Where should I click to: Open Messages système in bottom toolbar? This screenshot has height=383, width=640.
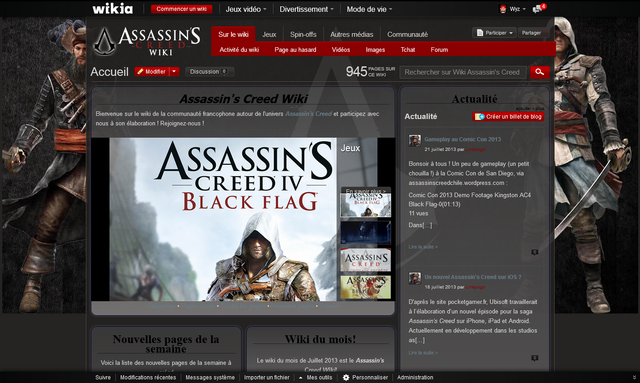210,377
